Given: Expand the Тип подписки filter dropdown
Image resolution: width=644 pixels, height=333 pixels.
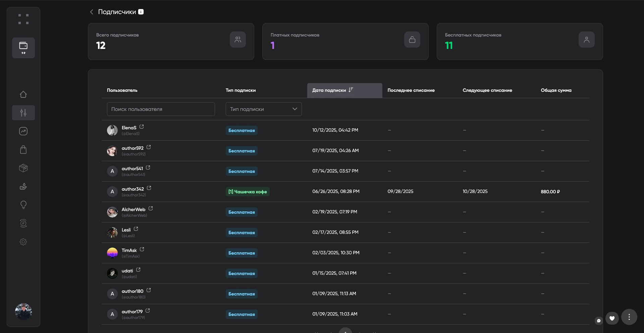Looking at the screenshot, I should coord(263,109).
